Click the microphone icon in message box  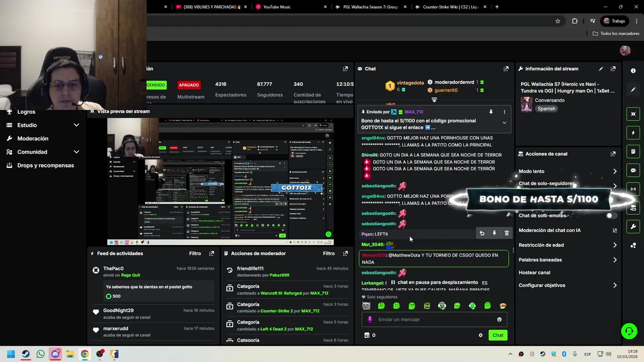[x=370, y=319]
